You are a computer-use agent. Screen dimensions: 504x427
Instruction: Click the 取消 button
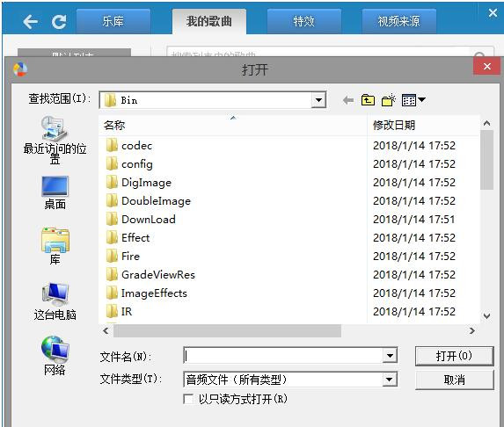point(454,380)
